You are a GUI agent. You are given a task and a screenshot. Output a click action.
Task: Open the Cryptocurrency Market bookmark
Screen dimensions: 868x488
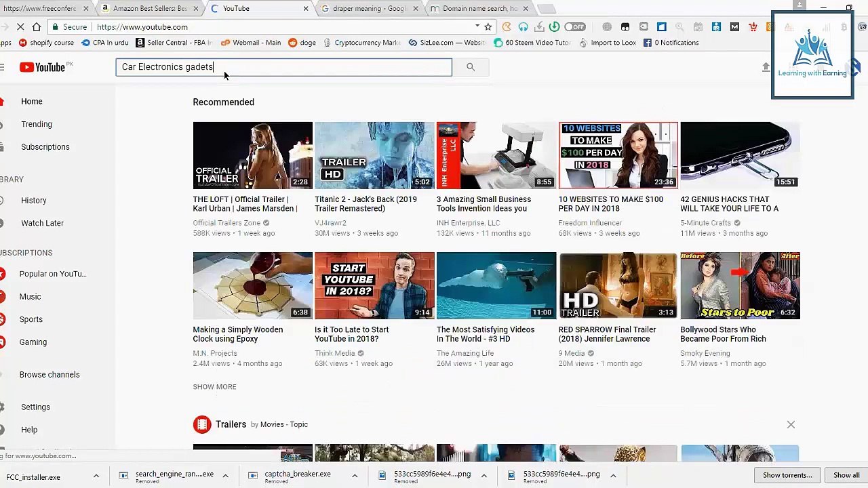point(362,43)
